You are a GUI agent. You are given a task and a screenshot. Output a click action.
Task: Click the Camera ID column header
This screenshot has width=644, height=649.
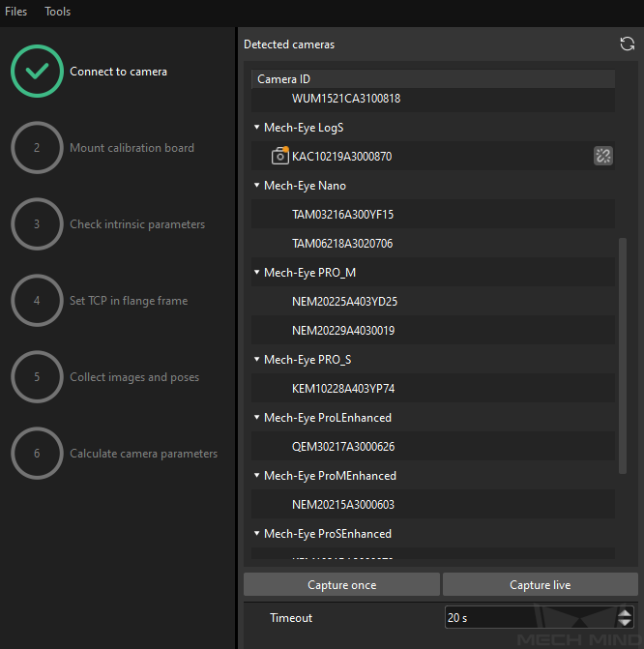(x=433, y=78)
